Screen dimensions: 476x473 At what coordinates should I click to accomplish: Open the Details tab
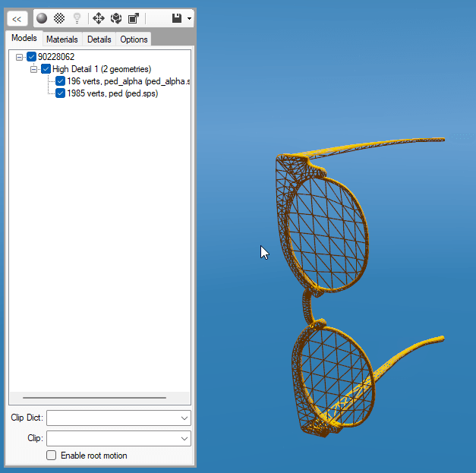pyautogui.click(x=99, y=39)
